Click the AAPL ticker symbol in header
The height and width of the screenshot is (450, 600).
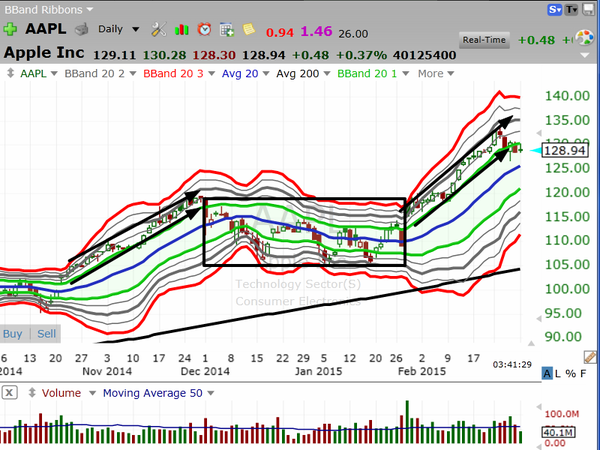[46, 29]
